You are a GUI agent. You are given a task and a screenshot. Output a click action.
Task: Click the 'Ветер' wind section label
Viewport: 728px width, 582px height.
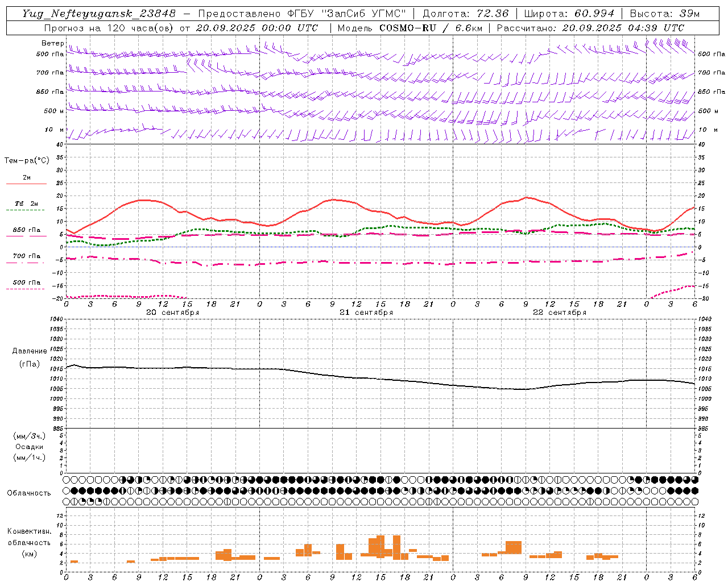coord(52,43)
